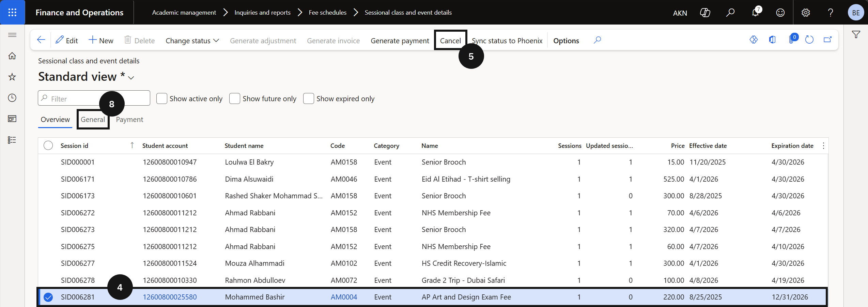Viewport: 868px width, 307px height.
Task: Switch to the Payment tab
Action: point(129,120)
